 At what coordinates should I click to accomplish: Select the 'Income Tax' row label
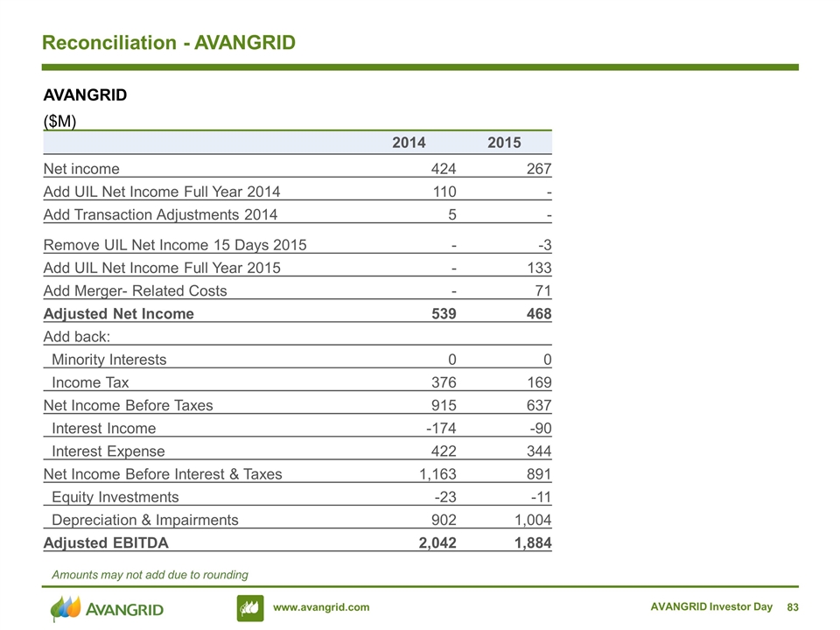point(90,382)
